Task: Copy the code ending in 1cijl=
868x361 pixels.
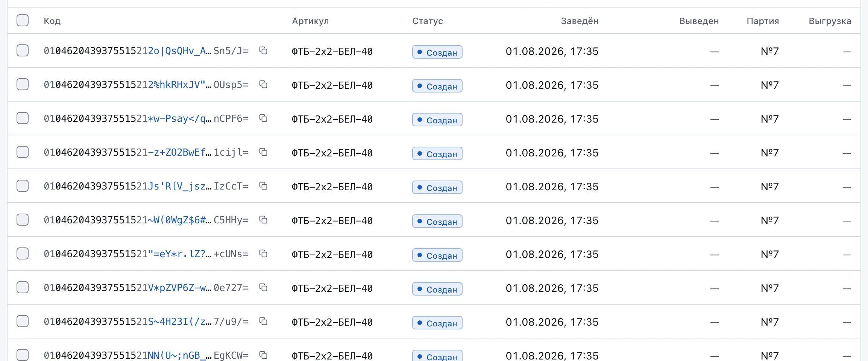Action: click(x=263, y=152)
